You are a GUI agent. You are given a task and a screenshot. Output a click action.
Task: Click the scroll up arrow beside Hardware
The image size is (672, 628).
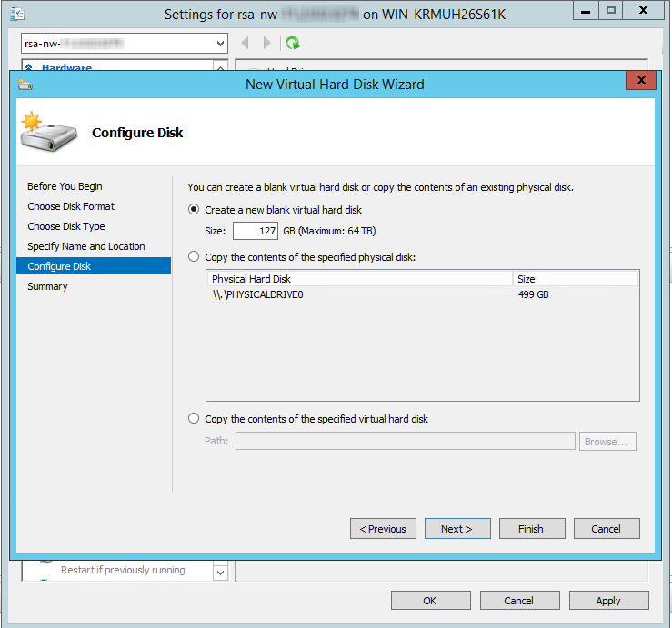[220, 67]
